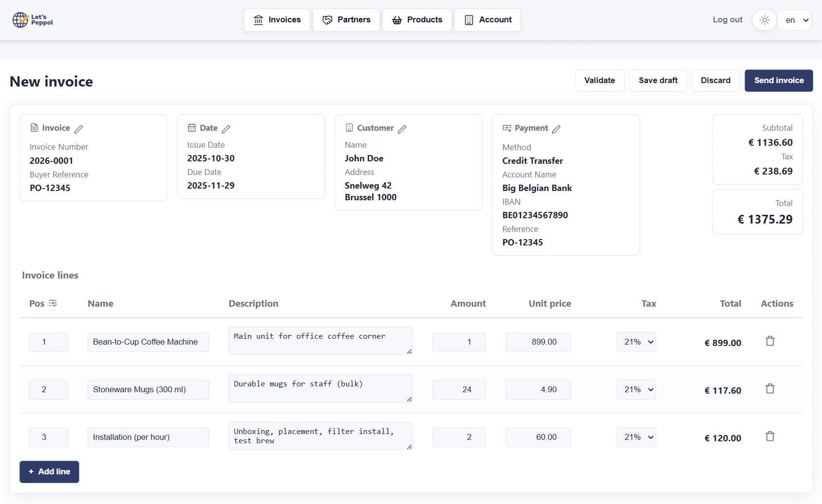Screen dimensions: 822x504
Task: Edit Customer section with pencil icon
Action: 402,129
